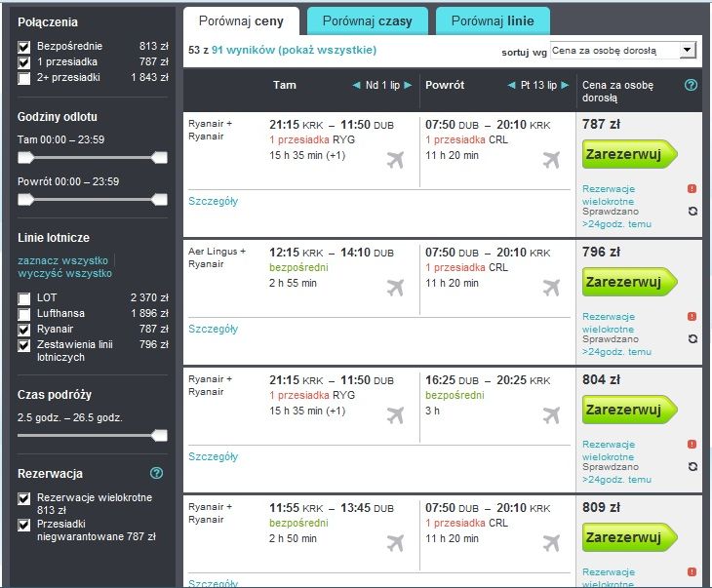Click Rezerwacje wielokrotne link in 804 zł result

(x=609, y=451)
